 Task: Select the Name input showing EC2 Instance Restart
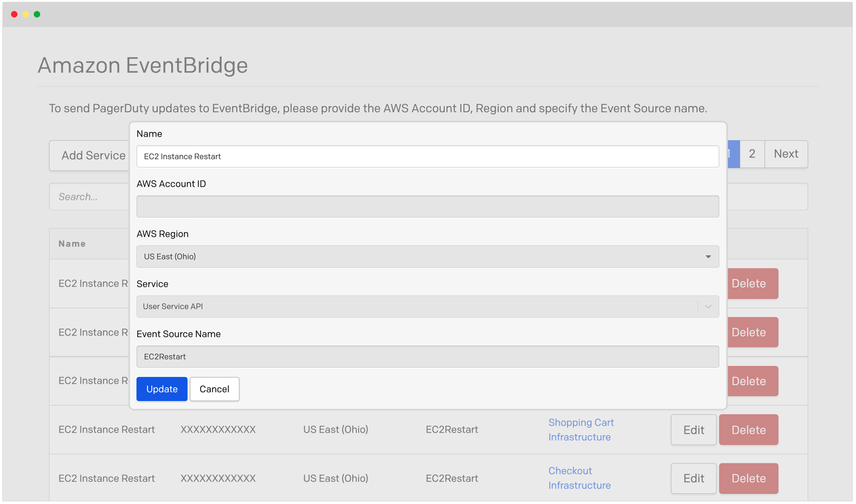(x=427, y=156)
